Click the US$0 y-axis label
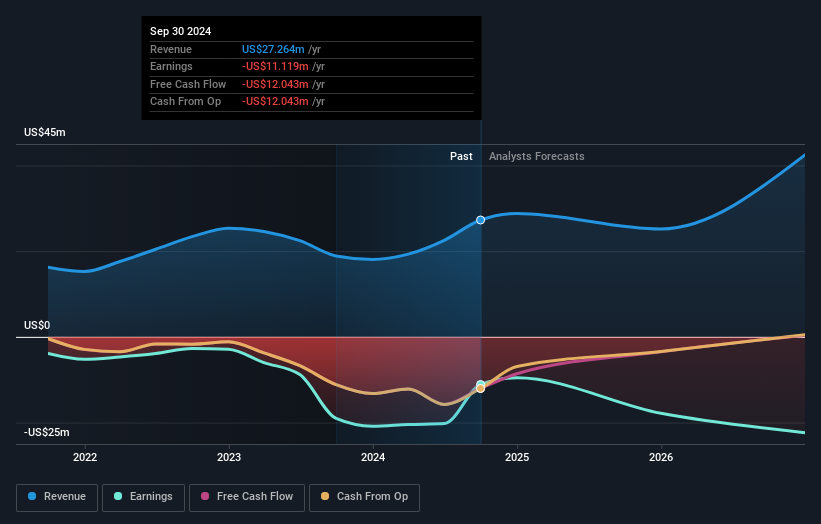The image size is (821, 524). 37,325
